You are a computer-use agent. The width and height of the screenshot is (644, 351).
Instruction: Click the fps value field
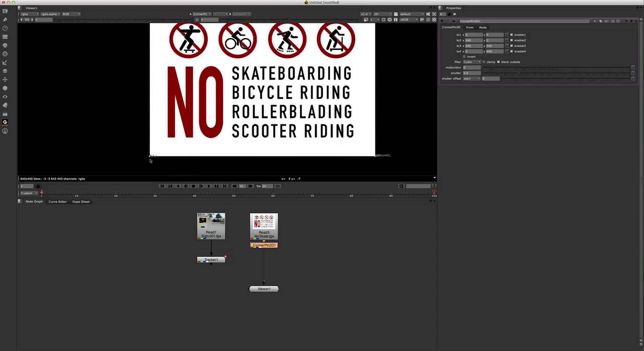268,186
